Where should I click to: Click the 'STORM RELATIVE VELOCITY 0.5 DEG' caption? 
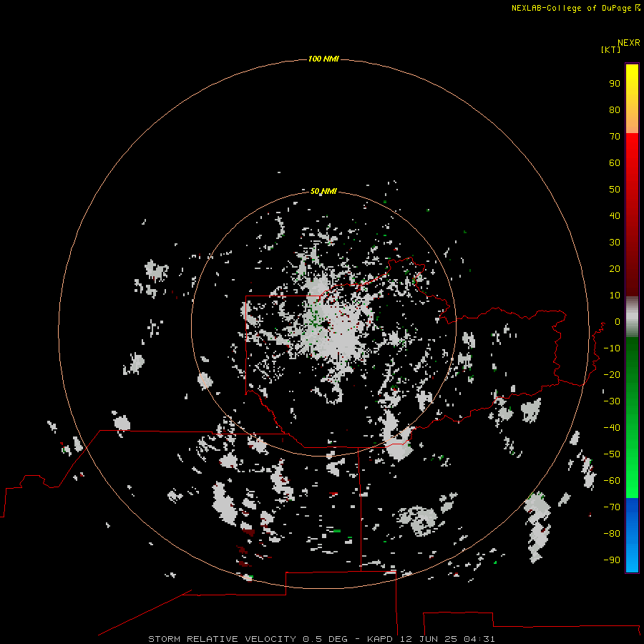[248, 639]
